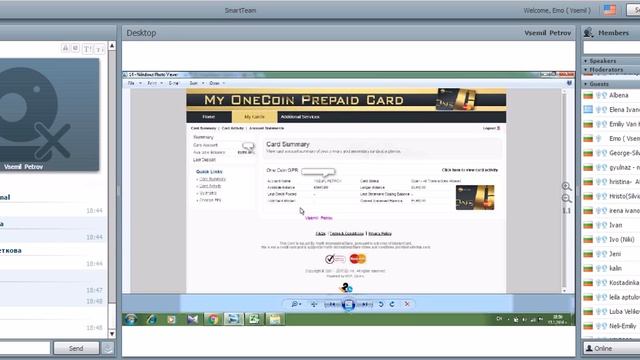
Task: Click the Photo Viewer vertical scrollbar
Action: pyautogui.click(x=564, y=191)
